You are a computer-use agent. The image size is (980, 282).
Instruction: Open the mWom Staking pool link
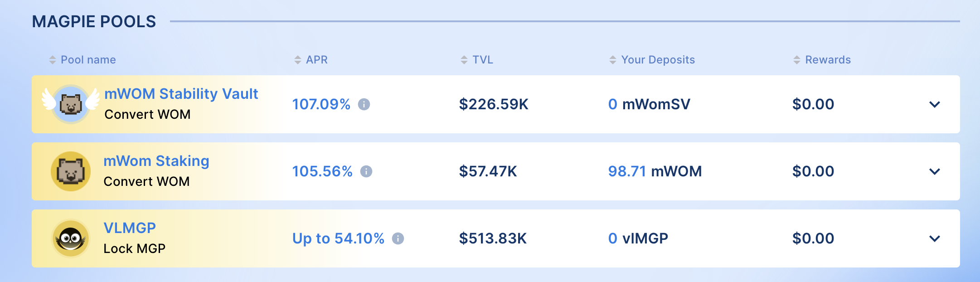tap(156, 161)
